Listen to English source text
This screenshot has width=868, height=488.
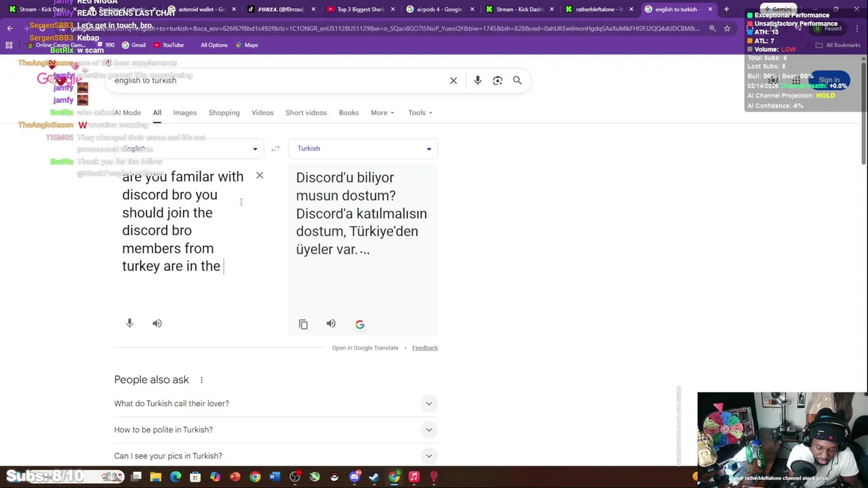tap(157, 323)
